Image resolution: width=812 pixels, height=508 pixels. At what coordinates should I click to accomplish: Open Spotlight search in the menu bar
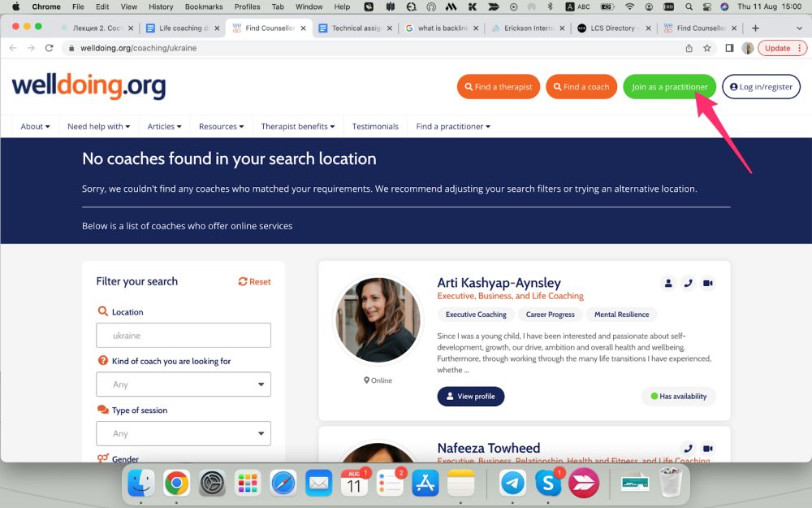tap(689, 7)
